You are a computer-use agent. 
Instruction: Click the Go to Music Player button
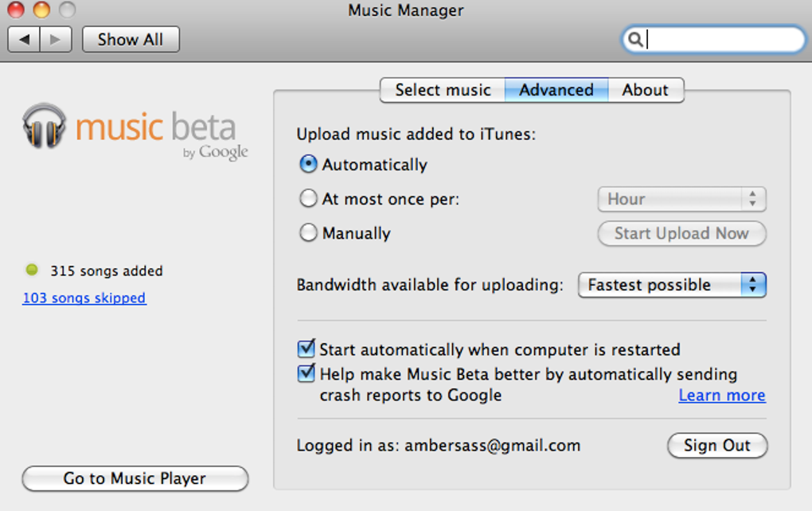click(135, 478)
